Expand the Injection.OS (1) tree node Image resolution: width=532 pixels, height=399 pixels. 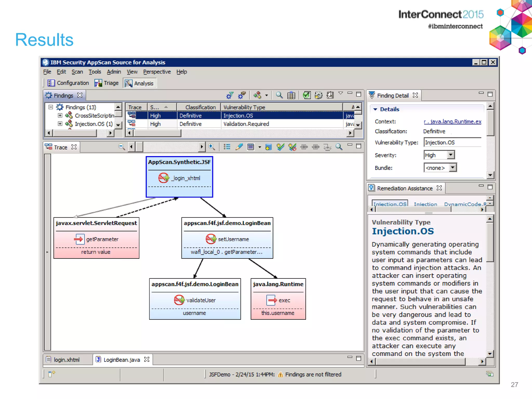pyautogui.click(x=60, y=124)
